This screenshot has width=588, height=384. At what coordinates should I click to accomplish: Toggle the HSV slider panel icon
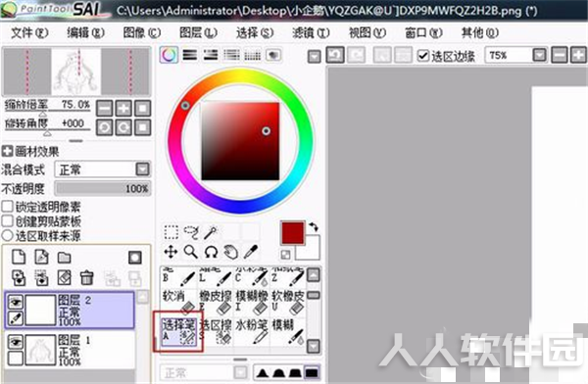click(211, 55)
